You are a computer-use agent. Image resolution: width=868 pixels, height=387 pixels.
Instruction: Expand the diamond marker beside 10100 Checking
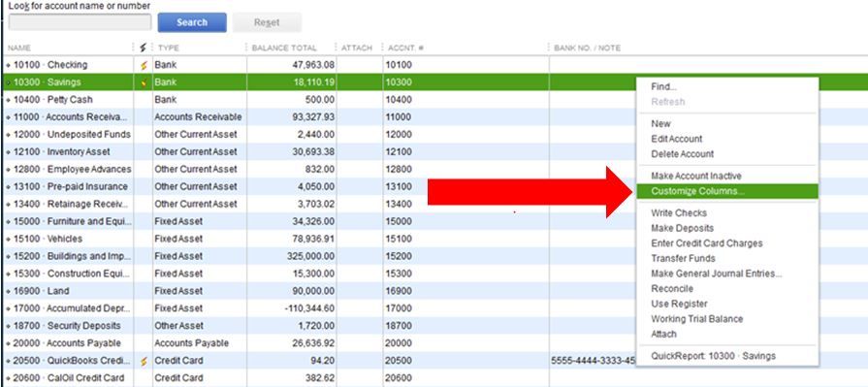coord(9,65)
